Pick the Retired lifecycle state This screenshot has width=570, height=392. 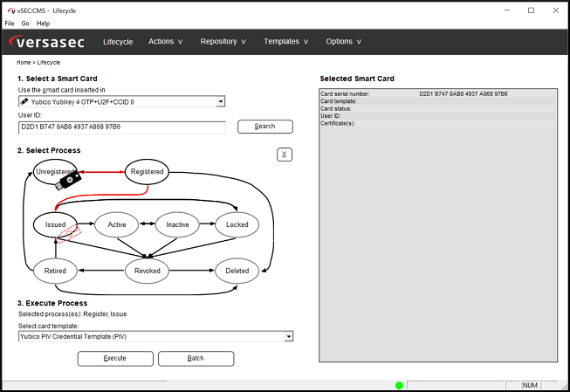[55, 271]
